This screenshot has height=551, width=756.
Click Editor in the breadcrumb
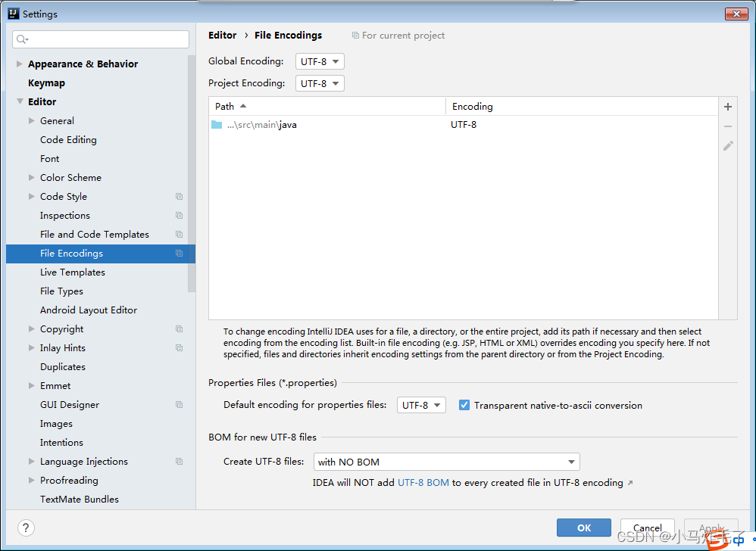(222, 35)
